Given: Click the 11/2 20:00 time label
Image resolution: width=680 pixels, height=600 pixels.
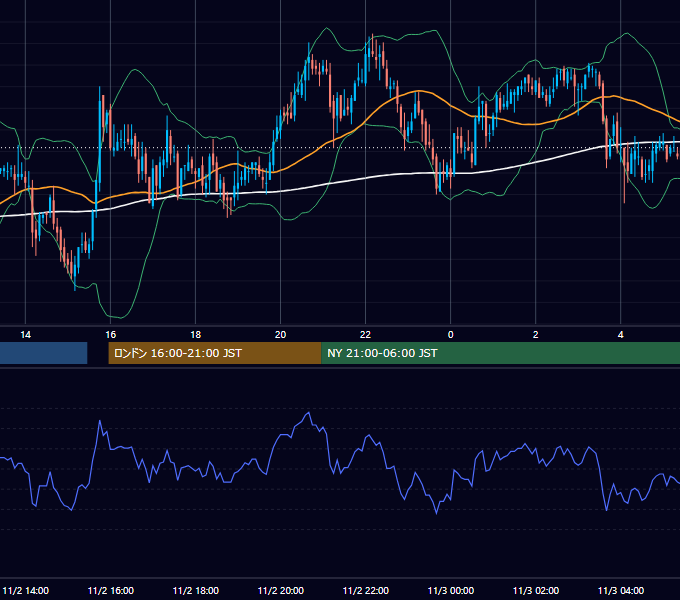Looking at the screenshot, I should (281, 590).
